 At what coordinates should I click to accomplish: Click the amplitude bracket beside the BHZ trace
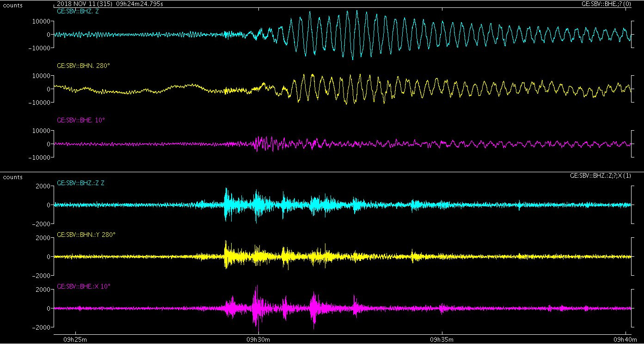632,34
